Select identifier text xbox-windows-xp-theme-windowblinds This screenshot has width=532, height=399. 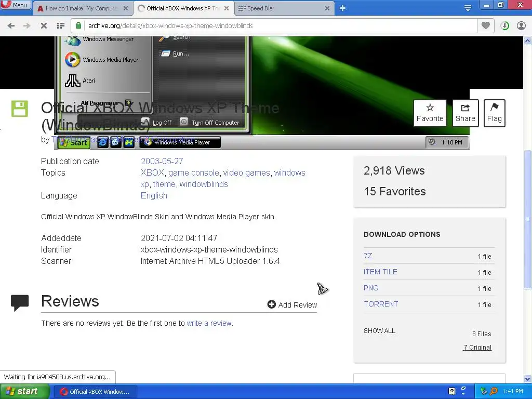pos(209,250)
